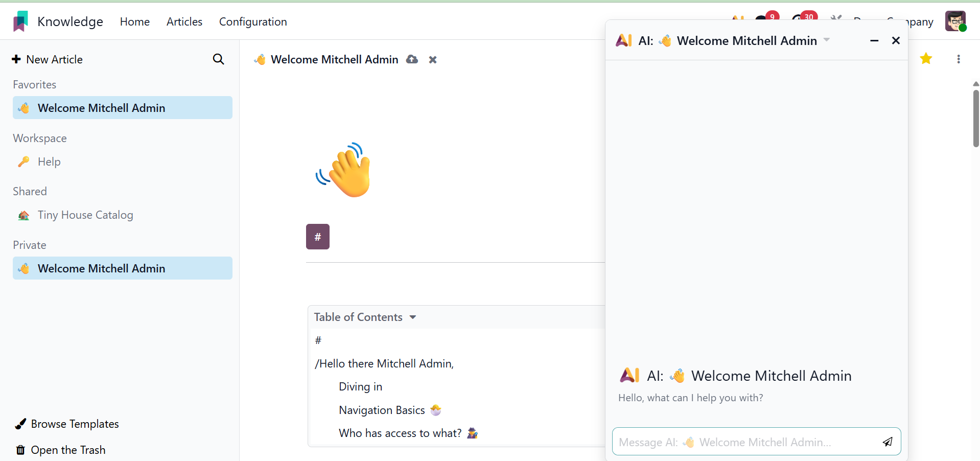The image size is (980, 461).
Task: Toggle the yellow favorite star
Action: pos(926,59)
